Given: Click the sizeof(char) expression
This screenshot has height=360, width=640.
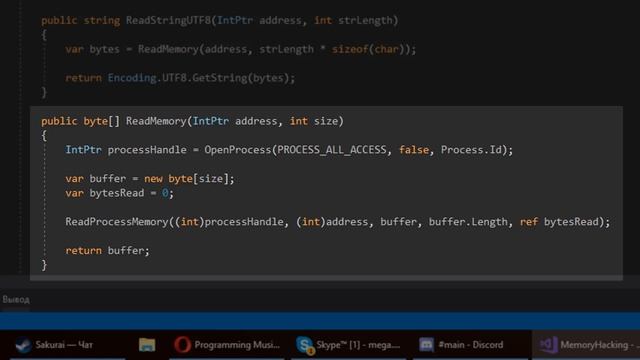Looking at the screenshot, I should [x=368, y=49].
